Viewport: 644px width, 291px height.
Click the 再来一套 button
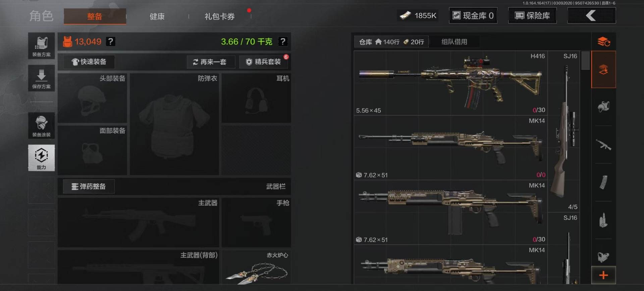pyautogui.click(x=211, y=62)
